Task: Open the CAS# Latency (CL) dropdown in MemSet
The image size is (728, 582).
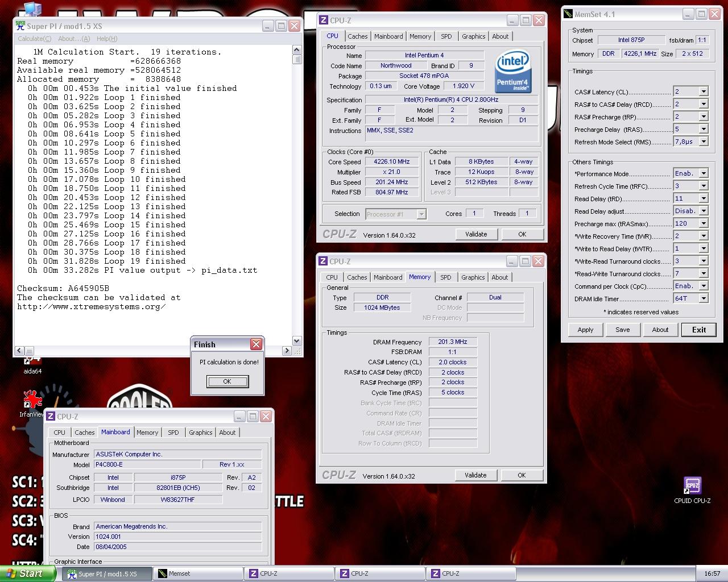Action: pyautogui.click(x=704, y=92)
